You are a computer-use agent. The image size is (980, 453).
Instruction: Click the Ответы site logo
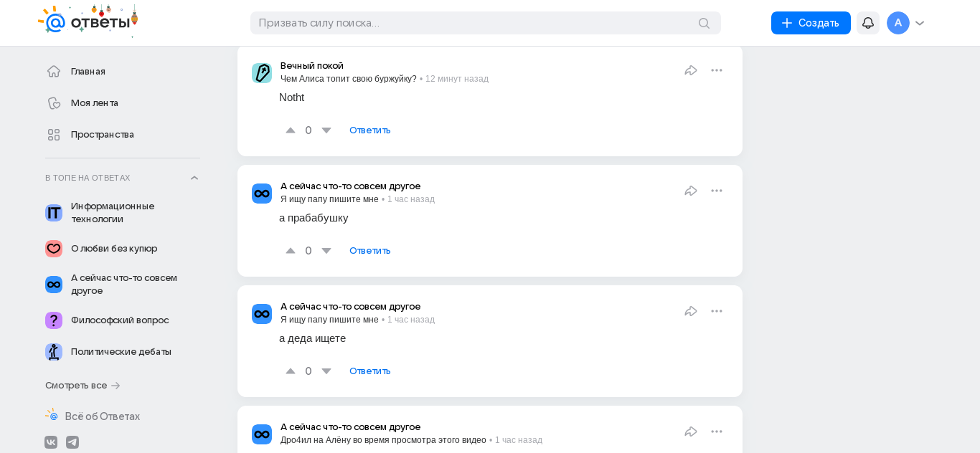coord(88,22)
